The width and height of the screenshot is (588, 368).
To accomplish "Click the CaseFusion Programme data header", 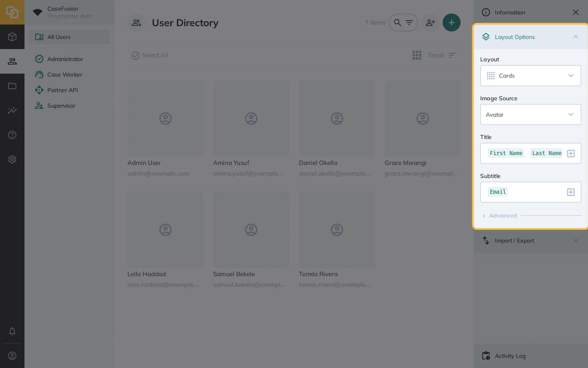I will [69, 12].
